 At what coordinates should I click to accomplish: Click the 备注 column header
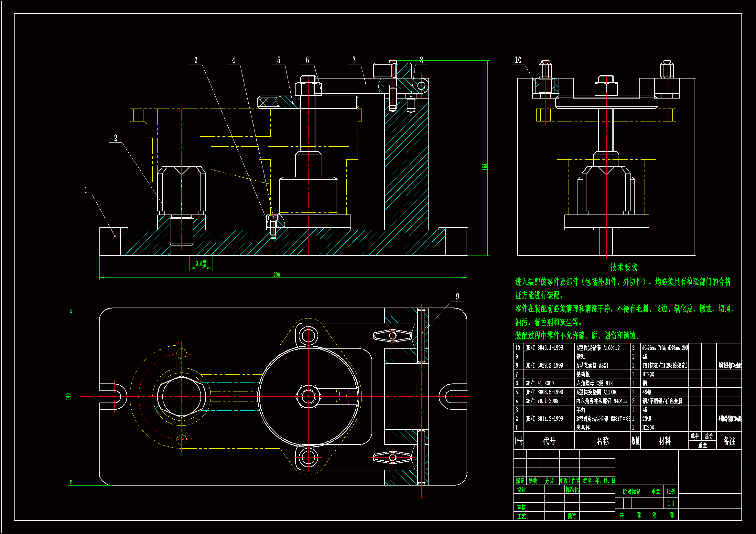point(729,441)
